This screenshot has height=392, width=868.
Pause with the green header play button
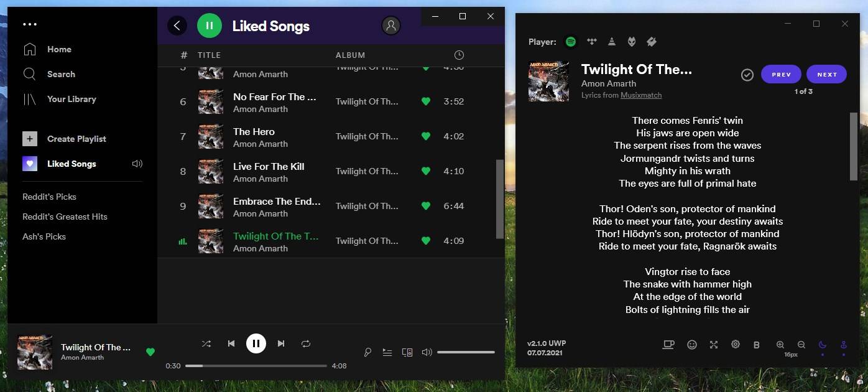click(210, 26)
